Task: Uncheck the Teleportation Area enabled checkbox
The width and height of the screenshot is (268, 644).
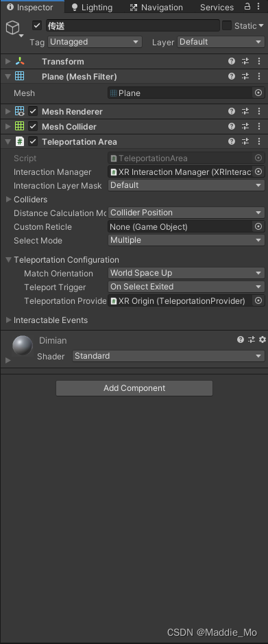Action: coord(33,141)
